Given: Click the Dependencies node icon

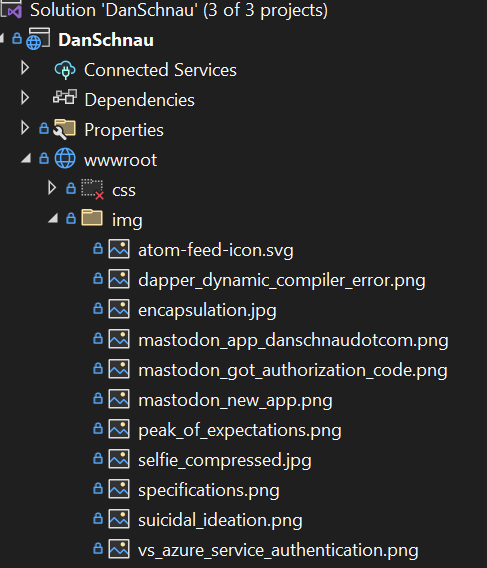Looking at the screenshot, I should (x=65, y=97).
